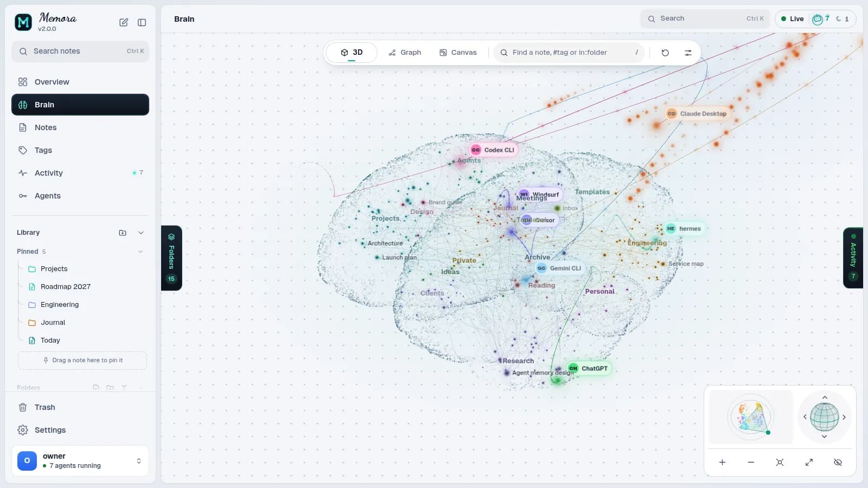This screenshot has width=868, height=488.
Task: Click the sidebar Search notes field
Action: [x=80, y=52]
